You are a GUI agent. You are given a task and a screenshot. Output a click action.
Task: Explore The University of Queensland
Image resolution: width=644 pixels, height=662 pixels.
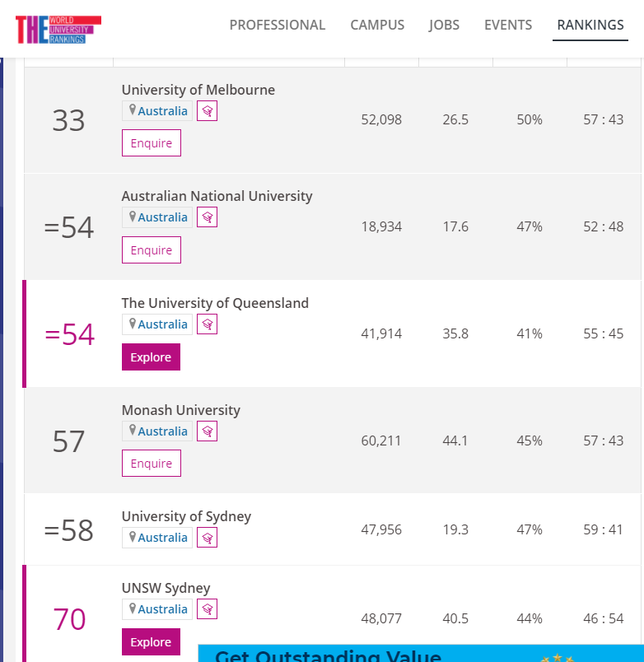tap(152, 357)
